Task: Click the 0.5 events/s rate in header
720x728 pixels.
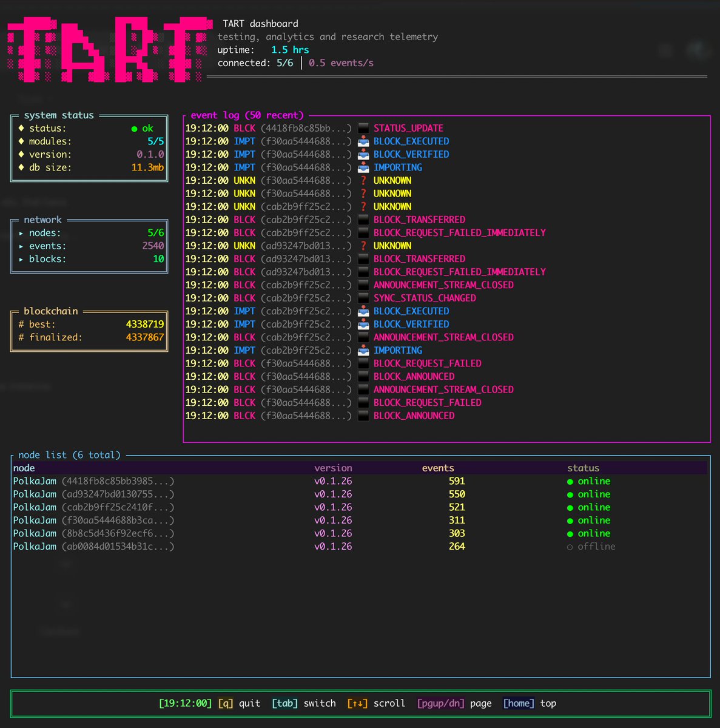Action: tap(341, 63)
